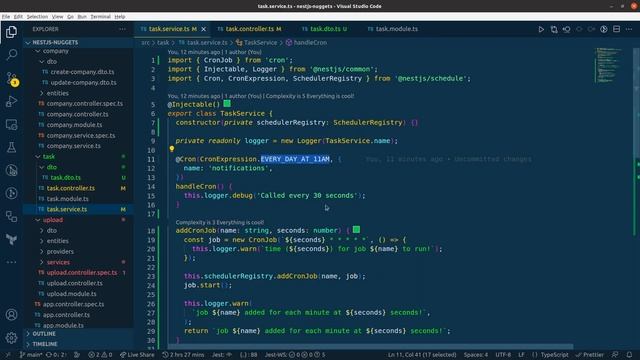The height and width of the screenshot is (360, 640).
Task: Run the code with play icon
Action: 541,29
